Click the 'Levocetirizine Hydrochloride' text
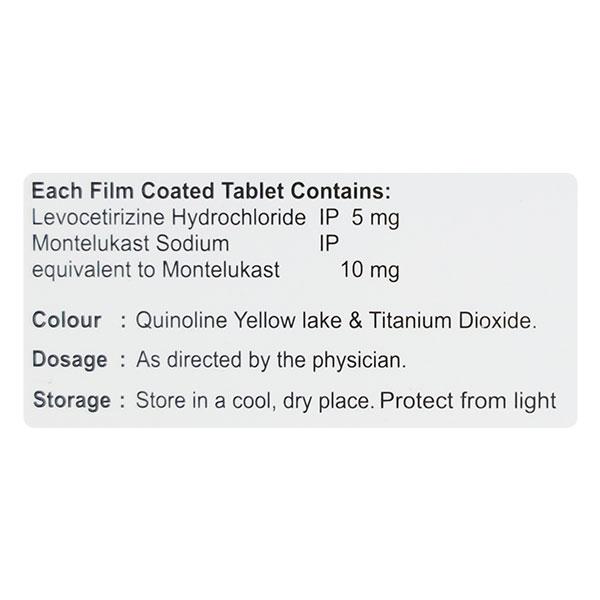Screen dimensions: 600x600 [162, 218]
